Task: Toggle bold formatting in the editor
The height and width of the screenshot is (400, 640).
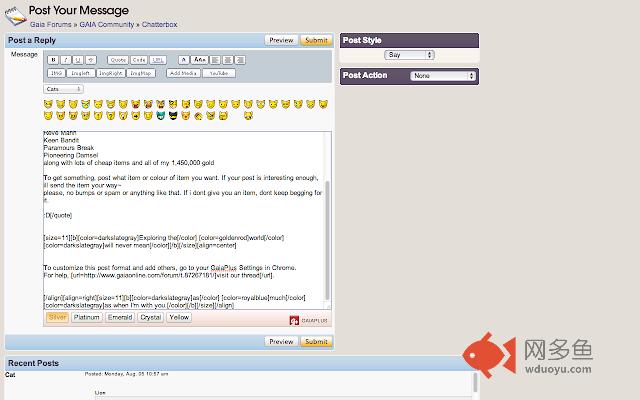Action: 53,60
